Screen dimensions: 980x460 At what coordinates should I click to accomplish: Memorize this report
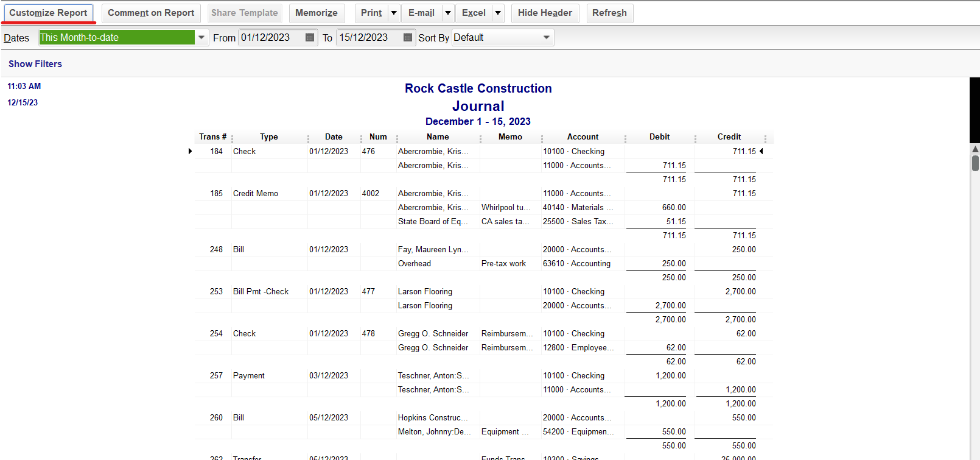point(316,13)
